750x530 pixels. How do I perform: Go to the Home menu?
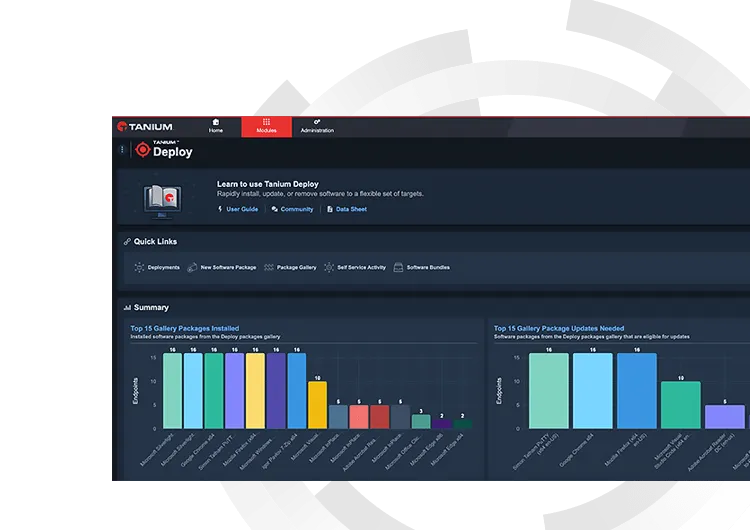(x=216, y=126)
